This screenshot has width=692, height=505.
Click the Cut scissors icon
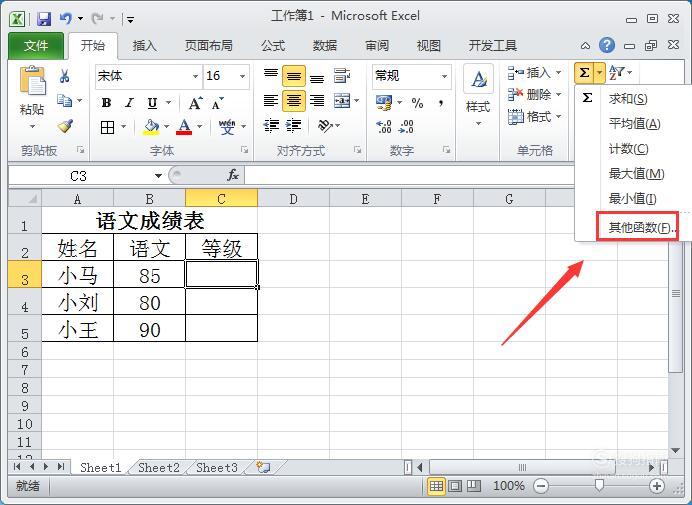pos(64,76)
